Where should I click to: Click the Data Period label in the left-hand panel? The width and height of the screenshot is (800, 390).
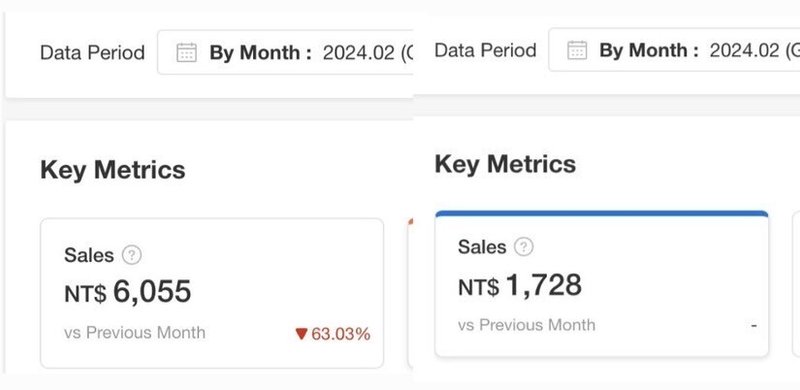92,53
